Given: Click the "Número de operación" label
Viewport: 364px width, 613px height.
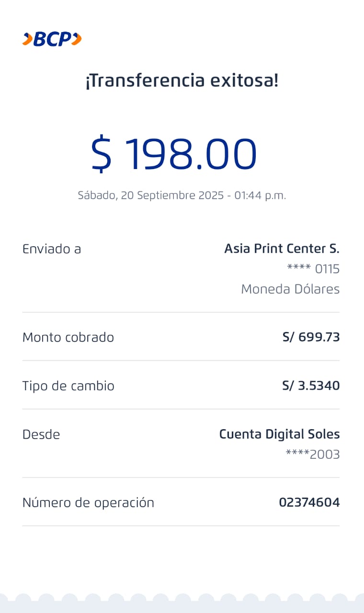Looking at the screenshot, I should (88, 503).
